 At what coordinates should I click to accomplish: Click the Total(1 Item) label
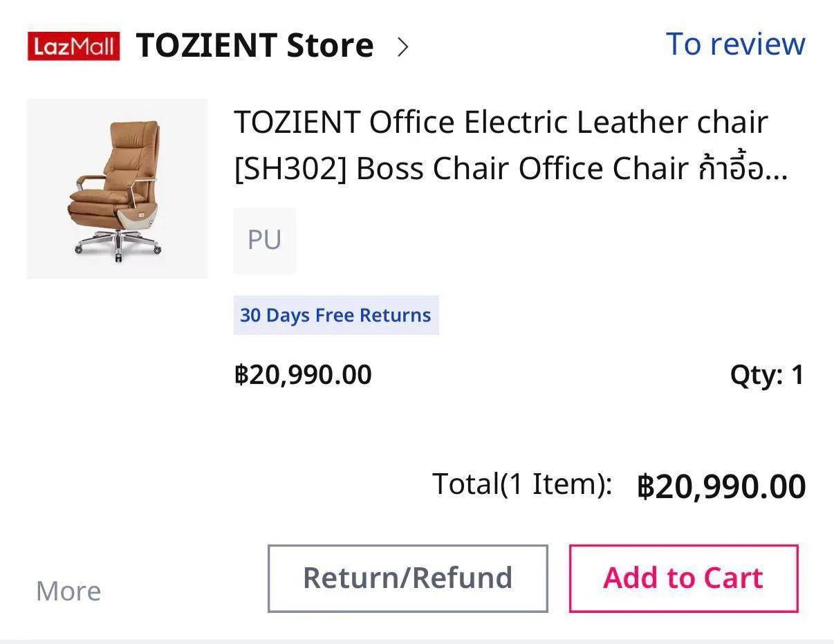(522, 484)
